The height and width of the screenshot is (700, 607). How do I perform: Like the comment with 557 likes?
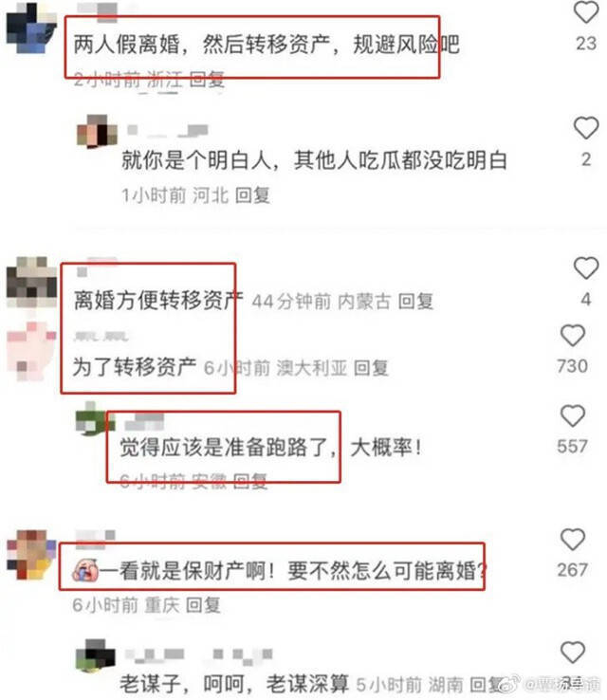tap(573, 416)
